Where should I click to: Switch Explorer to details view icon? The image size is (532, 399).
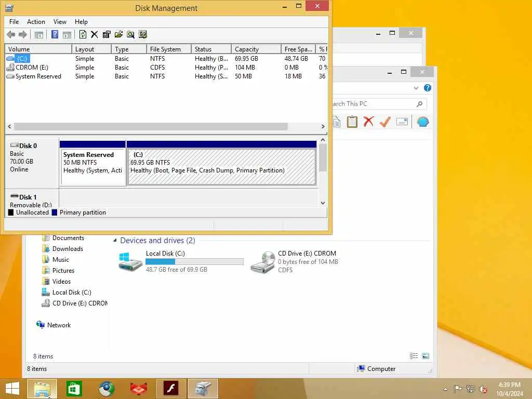coord(414,356)
